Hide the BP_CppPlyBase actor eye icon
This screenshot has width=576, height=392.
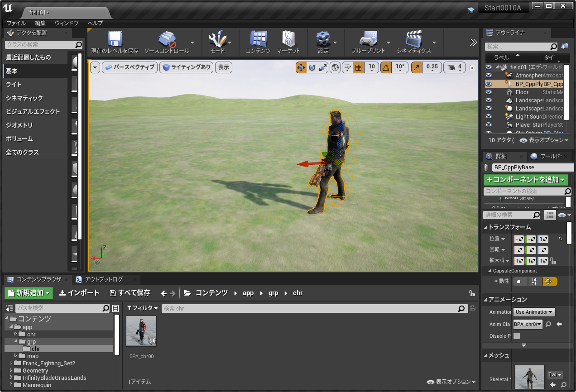[x=489, y=84]
